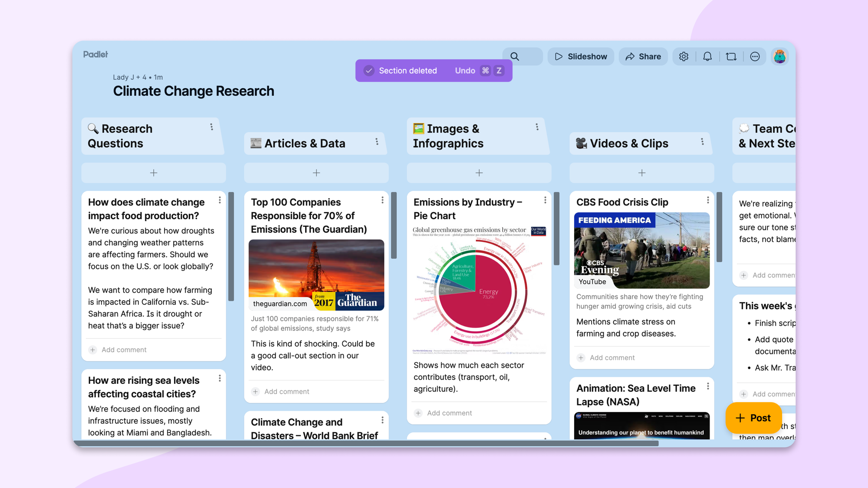
Task: Open the NASA sea level animation thumbnail
Action: [642, 426]
